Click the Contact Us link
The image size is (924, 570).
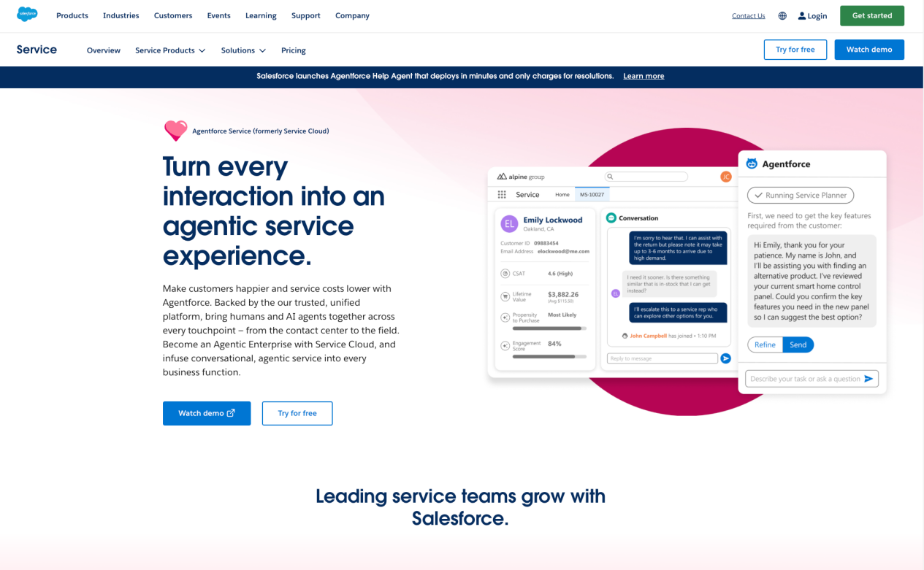[749, 15]
